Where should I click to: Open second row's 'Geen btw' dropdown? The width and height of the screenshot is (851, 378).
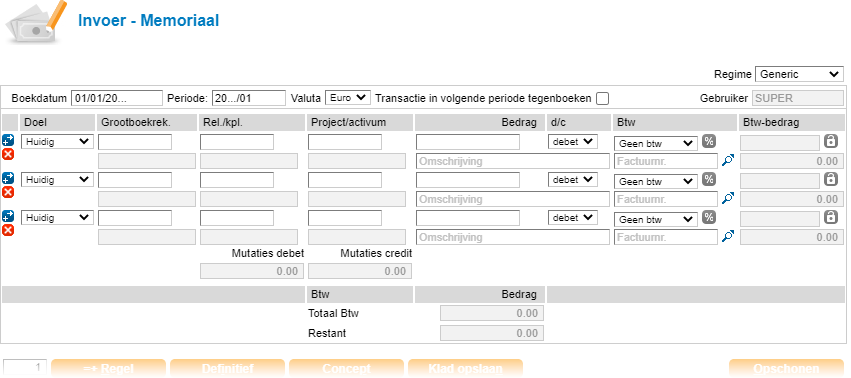pos(656,181)
